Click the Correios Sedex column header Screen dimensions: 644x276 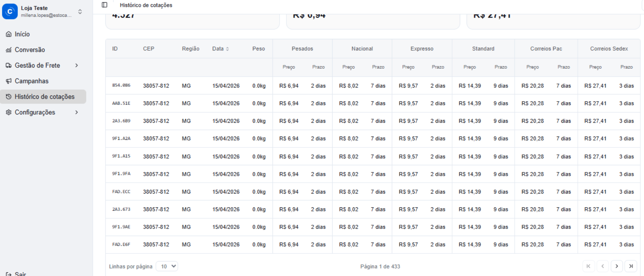609,49
